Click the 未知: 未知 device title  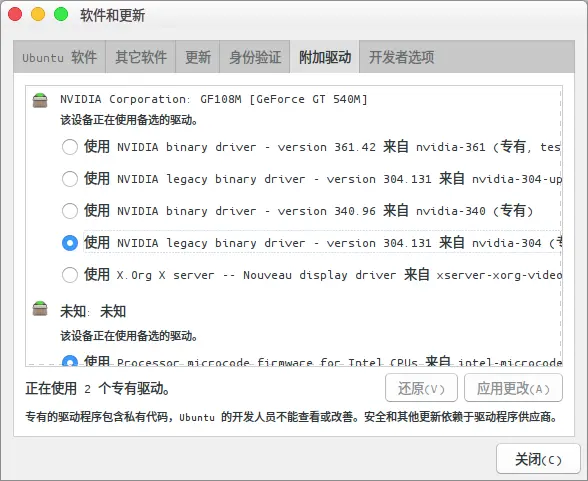click(93, 311)
